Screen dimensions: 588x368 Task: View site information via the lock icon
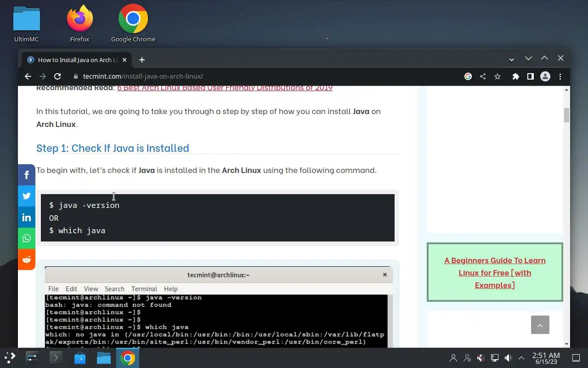pos(76,76)
